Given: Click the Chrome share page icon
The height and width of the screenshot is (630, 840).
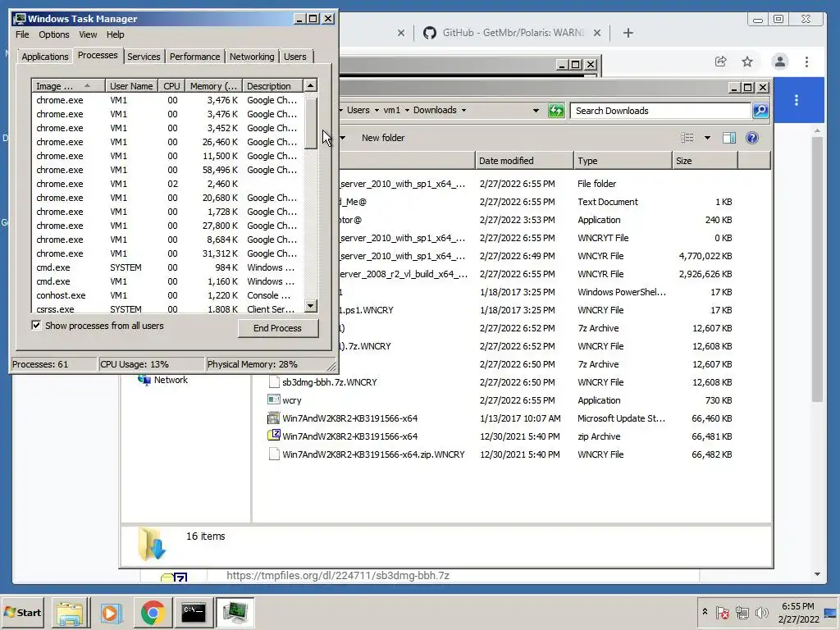Looking at the screenshot, I should [x=720, y=62].
